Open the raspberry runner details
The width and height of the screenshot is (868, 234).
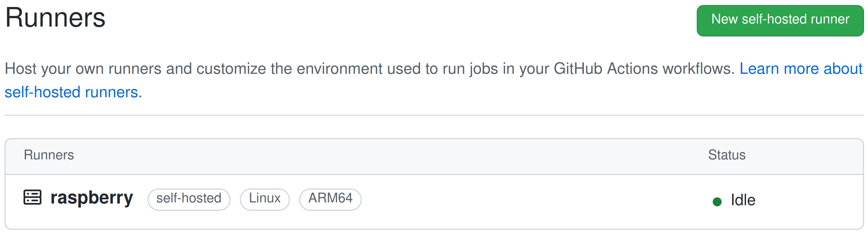[92, 198]
